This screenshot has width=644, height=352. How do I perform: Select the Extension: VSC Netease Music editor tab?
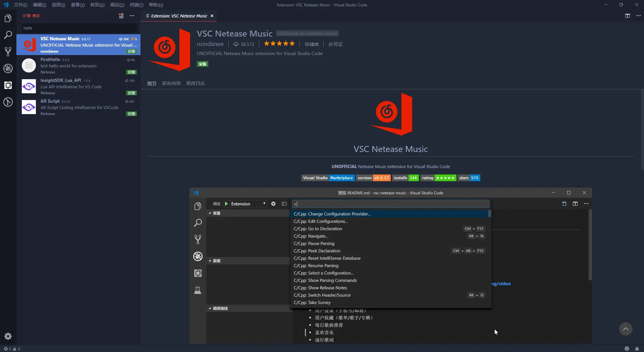tap(179, 16)
